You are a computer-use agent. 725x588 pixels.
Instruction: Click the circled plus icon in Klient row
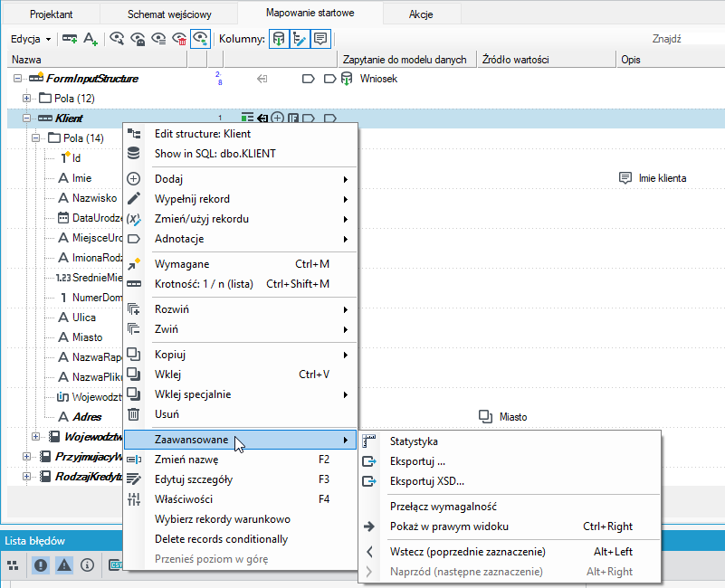pos(278,118)
